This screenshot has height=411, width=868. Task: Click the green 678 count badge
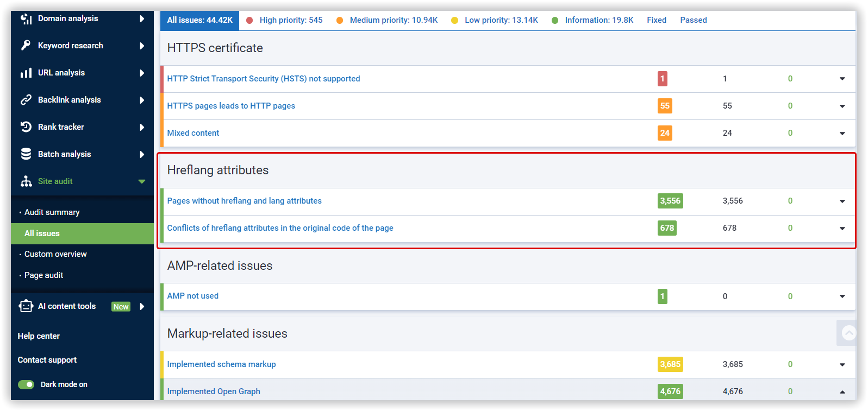[667, 228]
